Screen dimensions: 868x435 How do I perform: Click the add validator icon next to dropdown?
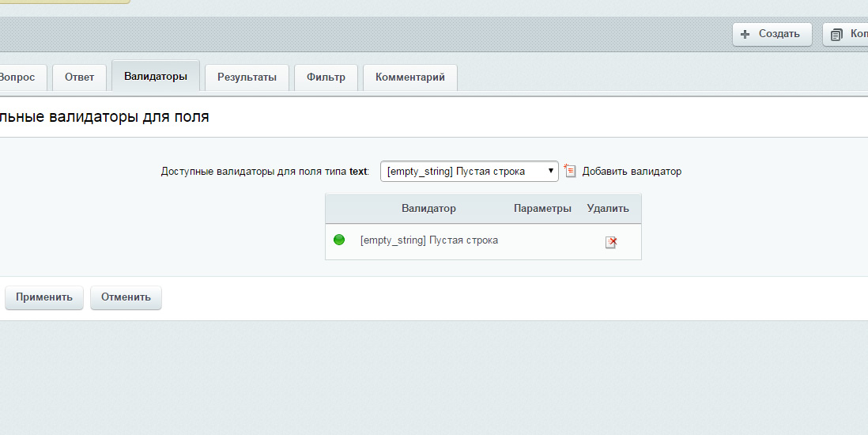click(x=570, y=171)
